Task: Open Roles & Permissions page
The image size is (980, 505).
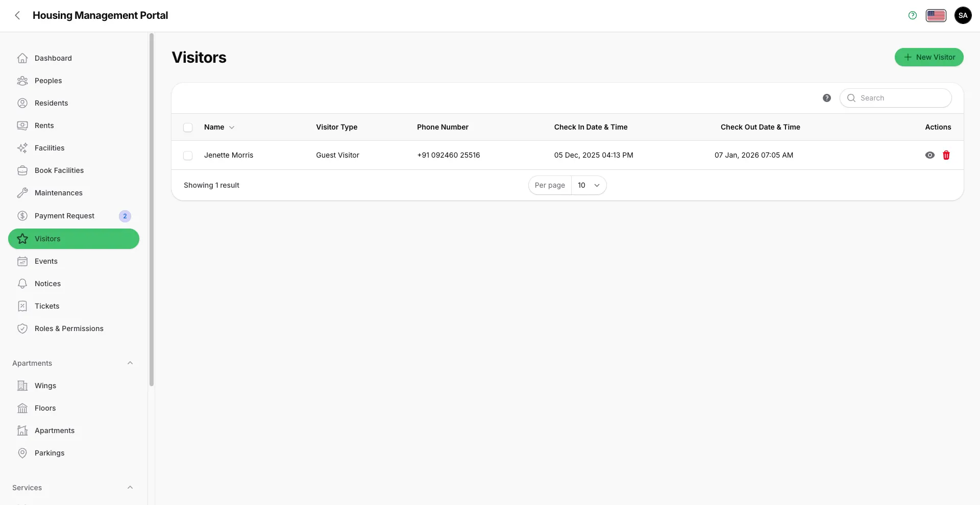Action: [x=69, y=329]
